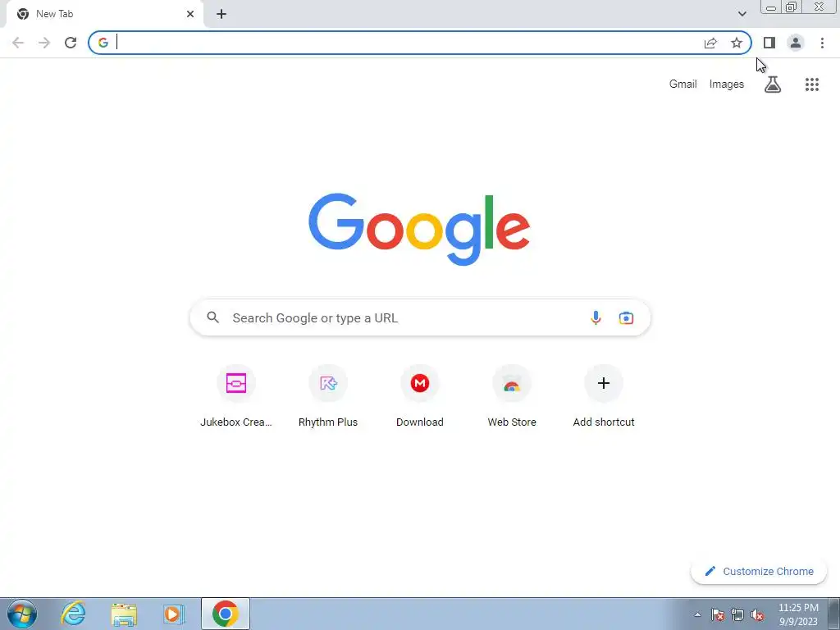Open Jukebox Crea... shortcut
Viewport: 840px width, 630px height.
(x=235, y=396)
